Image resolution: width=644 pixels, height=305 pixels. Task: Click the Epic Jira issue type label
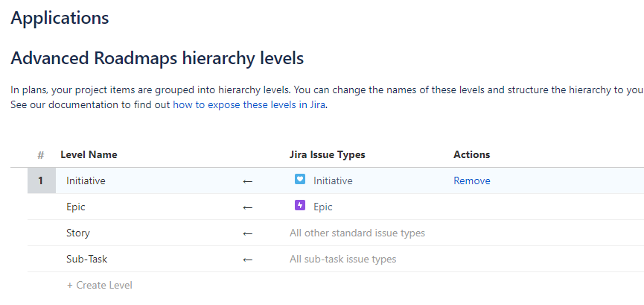click(x=323, y=207)
